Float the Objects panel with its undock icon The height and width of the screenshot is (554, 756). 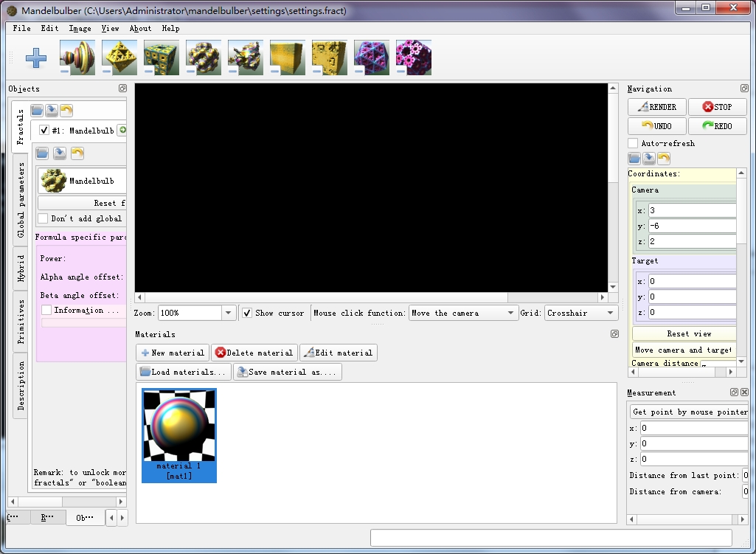(x=122, y=89)
